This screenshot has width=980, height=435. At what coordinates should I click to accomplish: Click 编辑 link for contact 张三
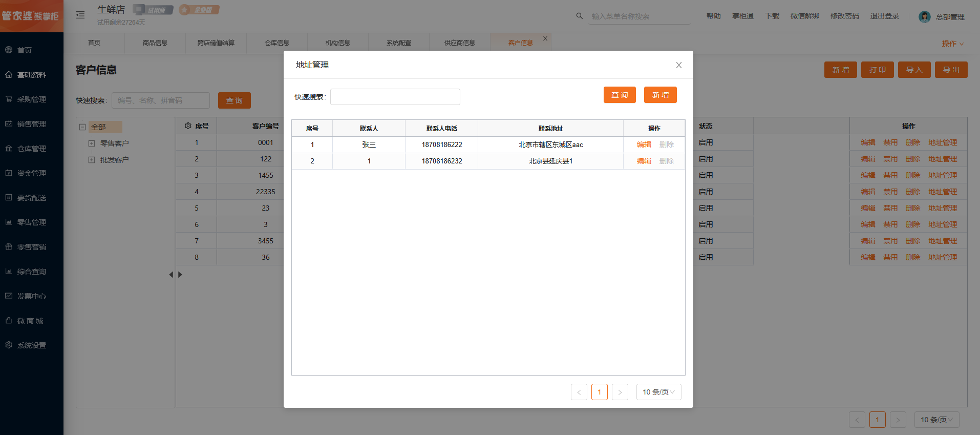644,144
